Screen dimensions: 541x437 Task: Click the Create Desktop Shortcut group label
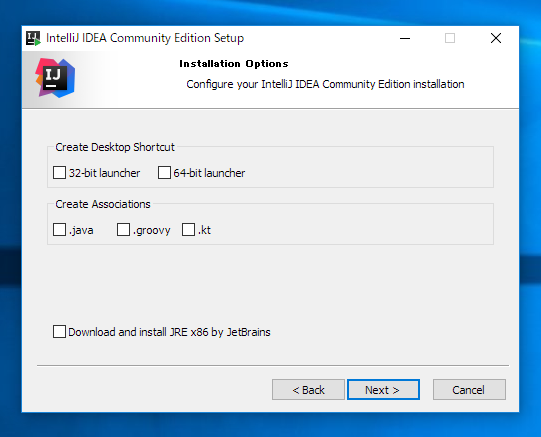pyautogui.click(x=115, y=147)
